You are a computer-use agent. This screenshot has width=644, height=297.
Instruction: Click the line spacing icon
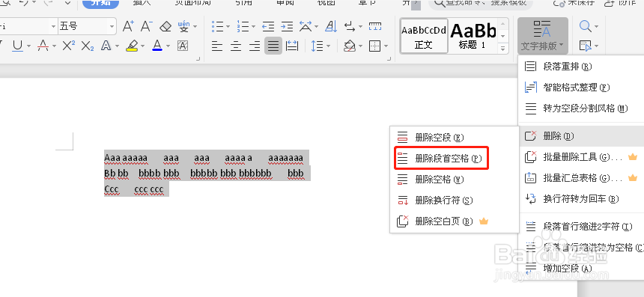coord(317,46)
